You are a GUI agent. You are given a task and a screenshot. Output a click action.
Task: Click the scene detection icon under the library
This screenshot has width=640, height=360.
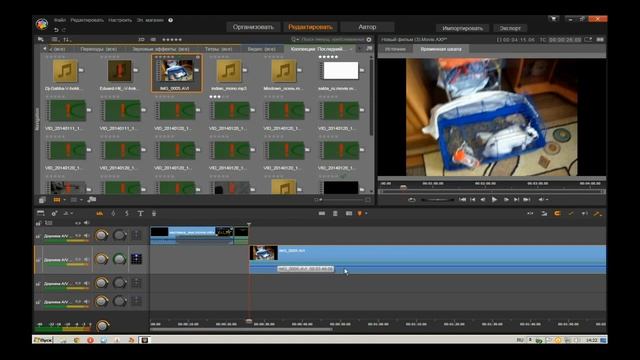pos(92,200)
